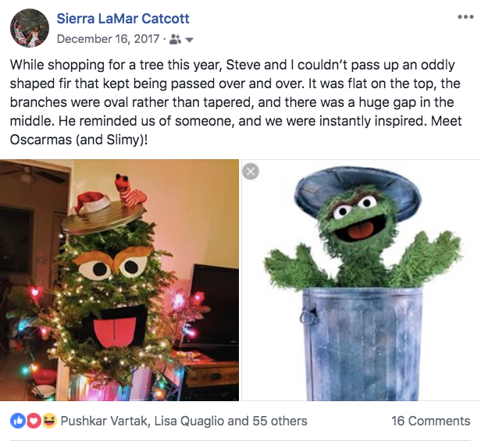Open the post options three-dot menu

465,16
